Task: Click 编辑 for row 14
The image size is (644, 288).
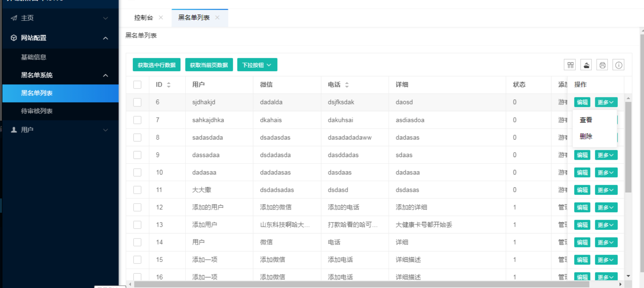Action: click(x=582, y=242)
